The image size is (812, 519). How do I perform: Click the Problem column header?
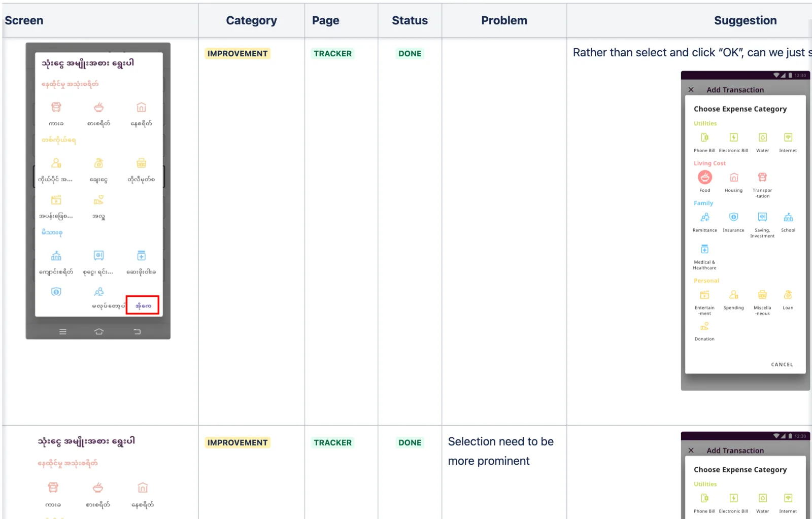coord(504,21)
